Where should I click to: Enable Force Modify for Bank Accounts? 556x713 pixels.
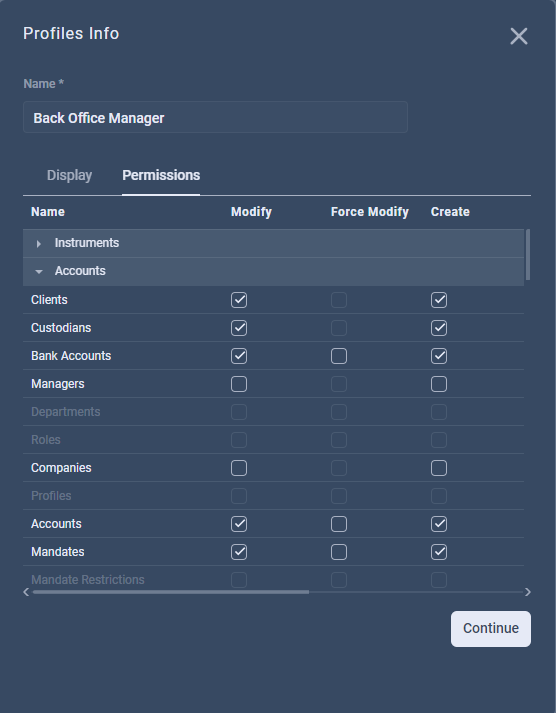[339, 356]
